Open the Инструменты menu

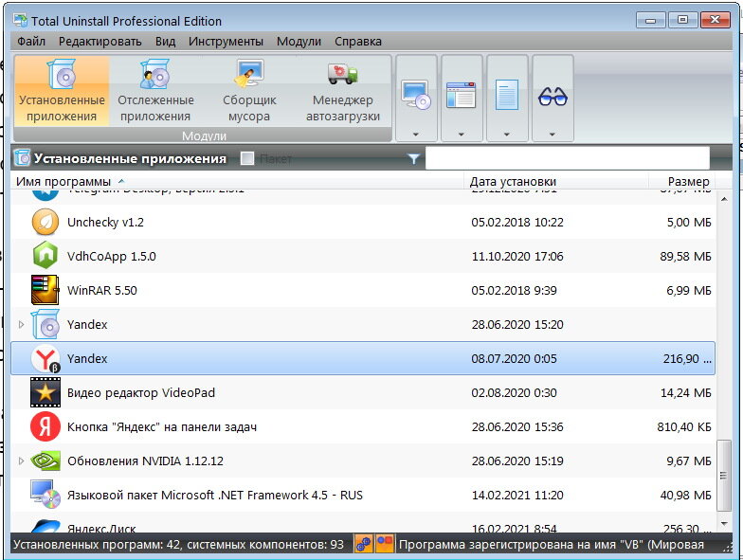click(226, 42)
